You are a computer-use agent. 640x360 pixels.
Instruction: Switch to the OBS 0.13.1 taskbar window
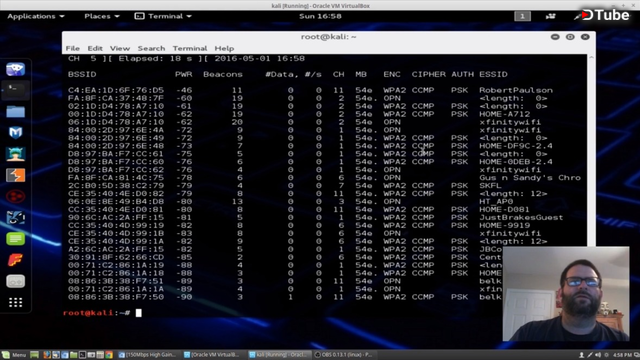coord(344,355)
